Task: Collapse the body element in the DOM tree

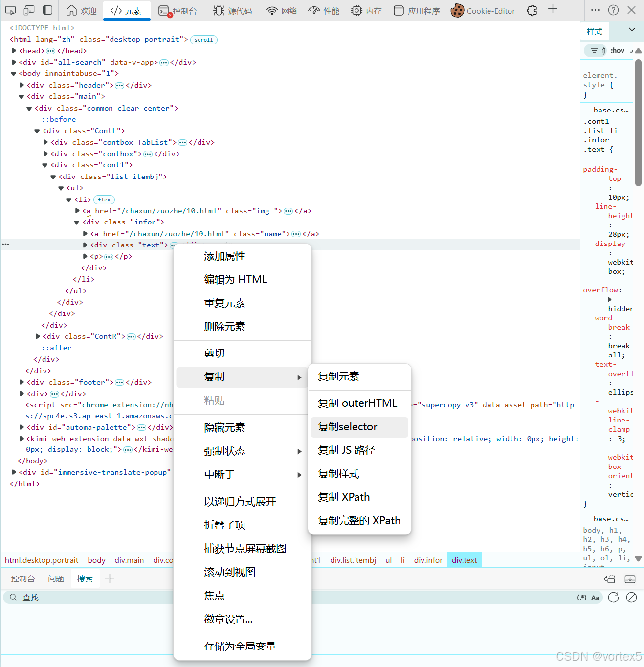Action: 13,73
